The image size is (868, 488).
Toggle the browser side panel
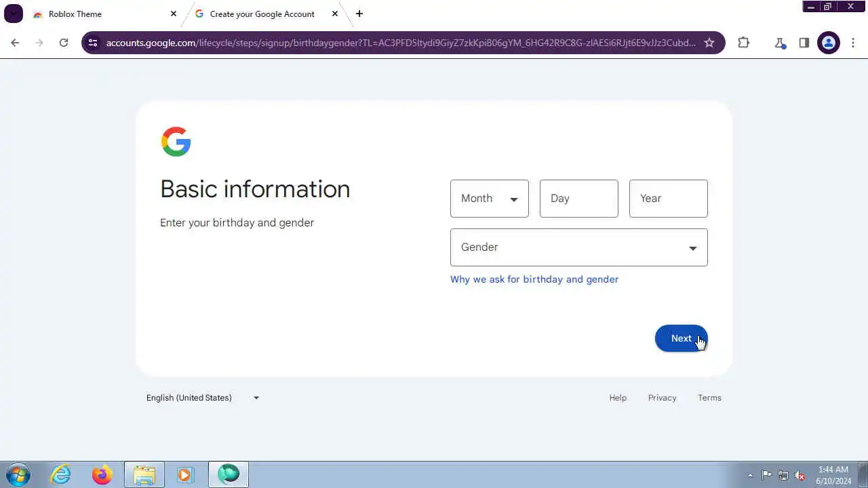point(804,43)
